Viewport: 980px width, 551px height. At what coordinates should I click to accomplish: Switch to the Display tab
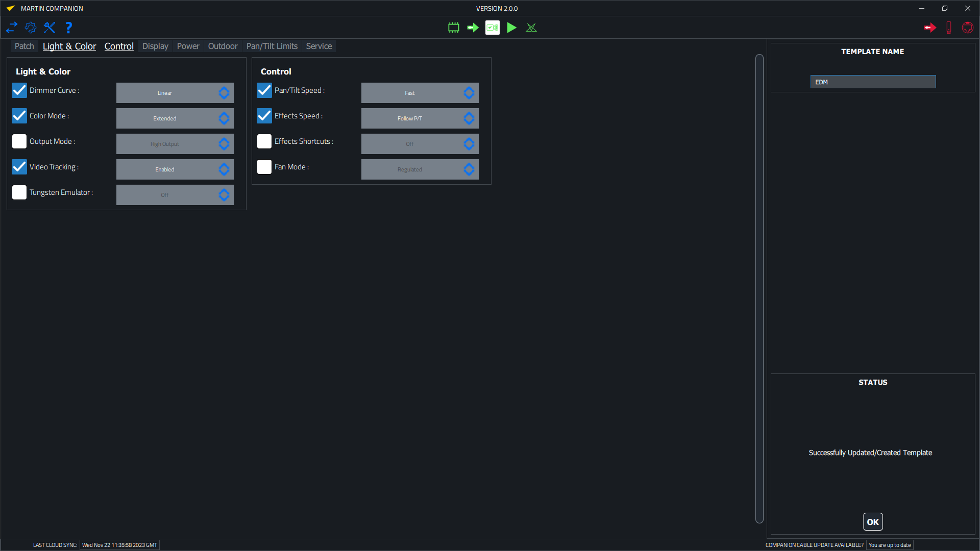155,46
